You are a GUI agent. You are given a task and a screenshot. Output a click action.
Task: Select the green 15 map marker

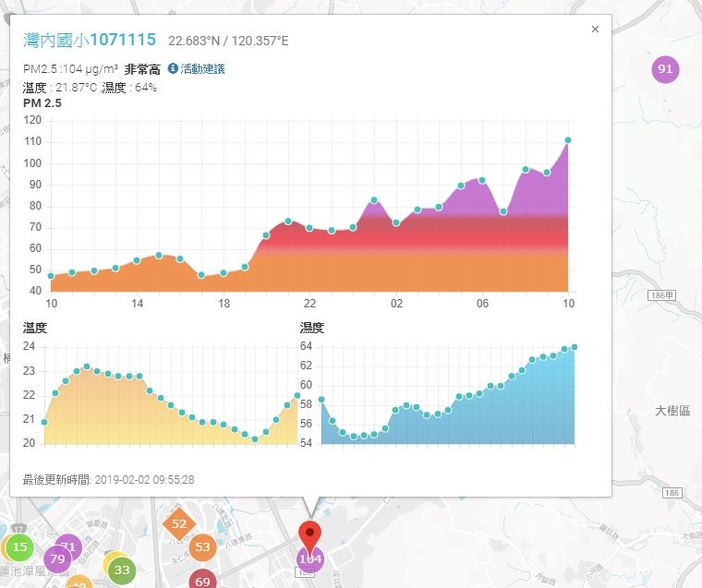click(19, 546)
